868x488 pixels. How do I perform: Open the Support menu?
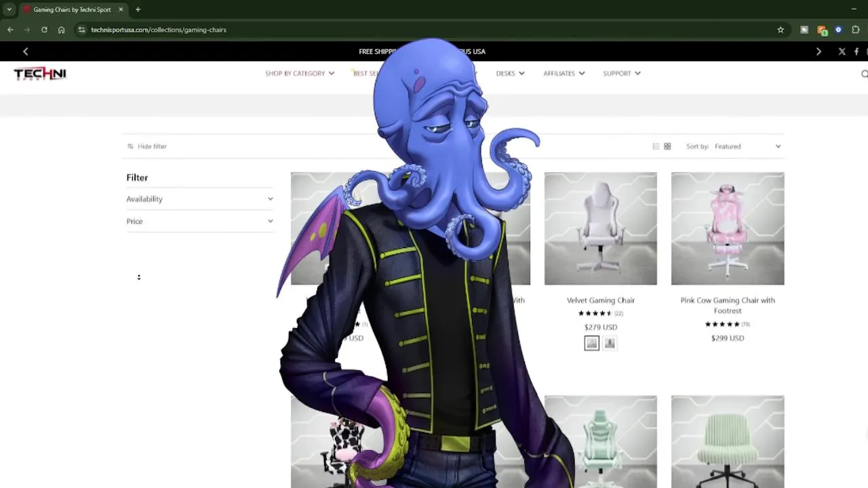(x=622, y=73)
